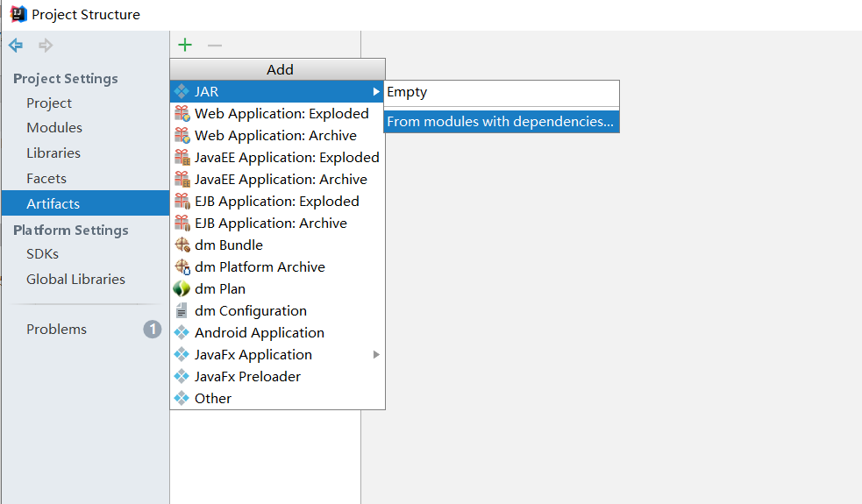Click the Problems count badge
This screenshot has height=504, width=862.
pyautogui.click(x=153, y=330)
